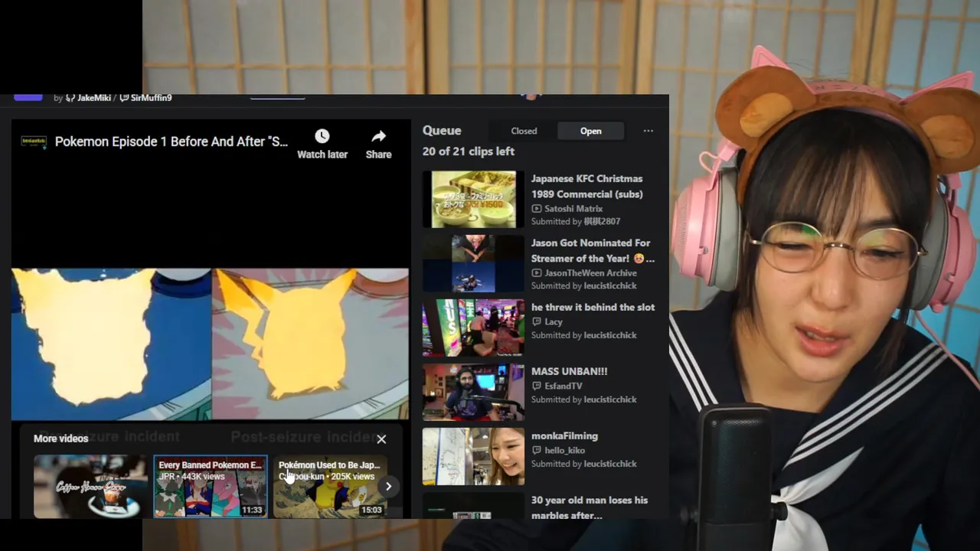Click the channel avatar beside video title
980x551 pixels.
point(32,142)
